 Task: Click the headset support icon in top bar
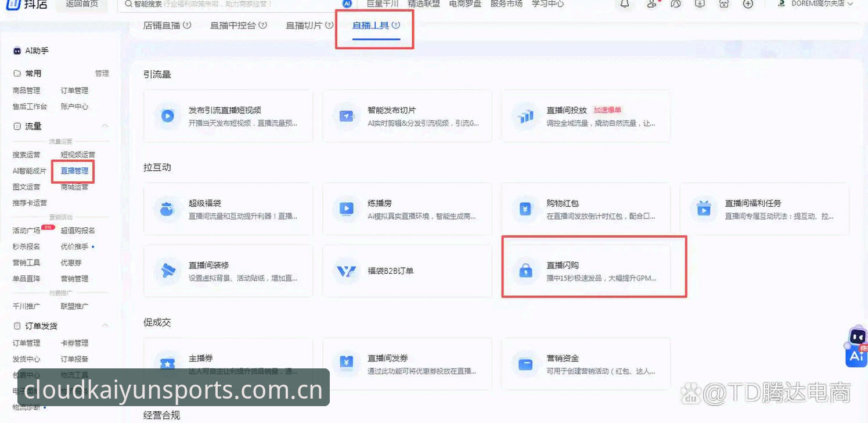click(675, 3)
